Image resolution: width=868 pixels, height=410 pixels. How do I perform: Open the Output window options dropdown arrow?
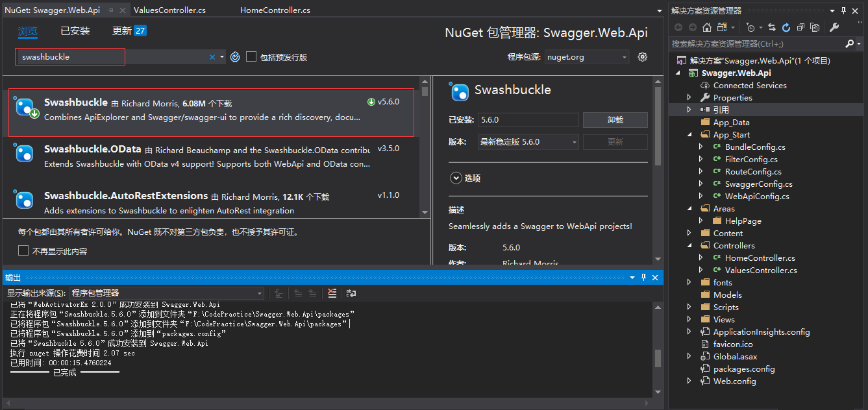pos(632,277)
